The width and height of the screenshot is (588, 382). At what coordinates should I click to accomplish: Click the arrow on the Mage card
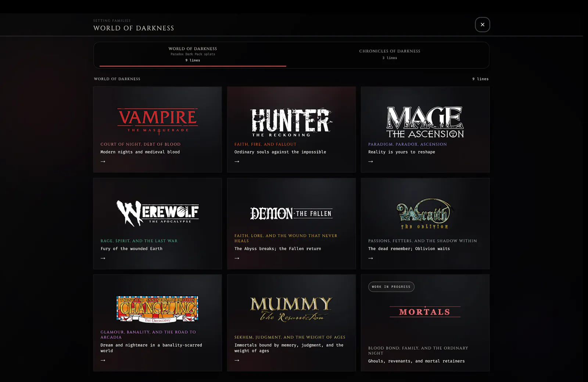click(371, 162)
